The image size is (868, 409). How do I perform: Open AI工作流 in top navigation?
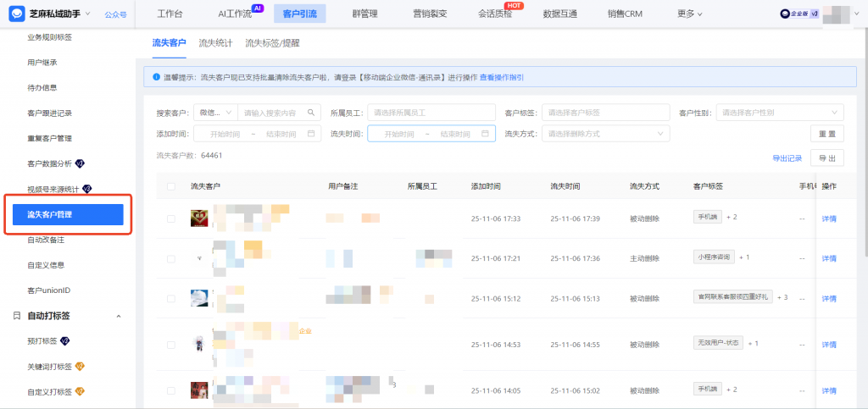tap(235, 14)
